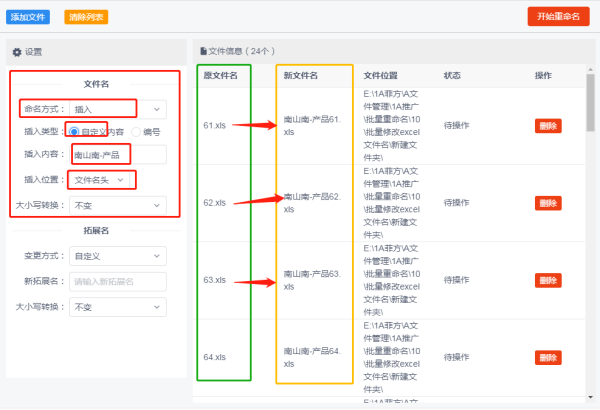Click the settings gear icon
Viewport: 600px width, 410px height.
click(16, 51)
